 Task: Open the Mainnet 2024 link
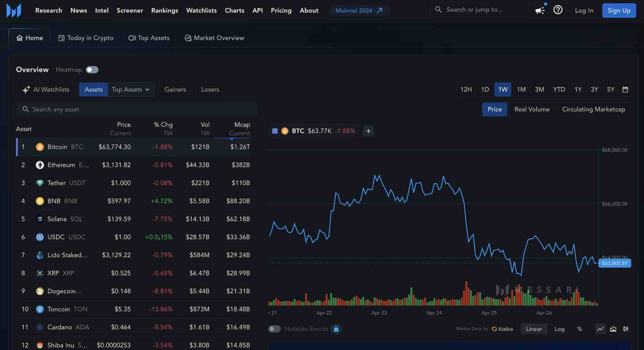coord(359,11)
